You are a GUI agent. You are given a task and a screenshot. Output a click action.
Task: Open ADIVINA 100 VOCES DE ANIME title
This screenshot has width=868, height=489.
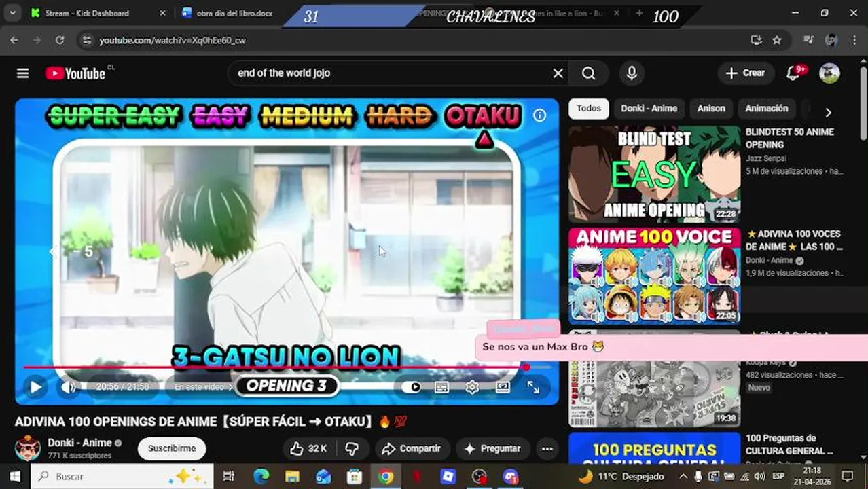pos(794,240)
